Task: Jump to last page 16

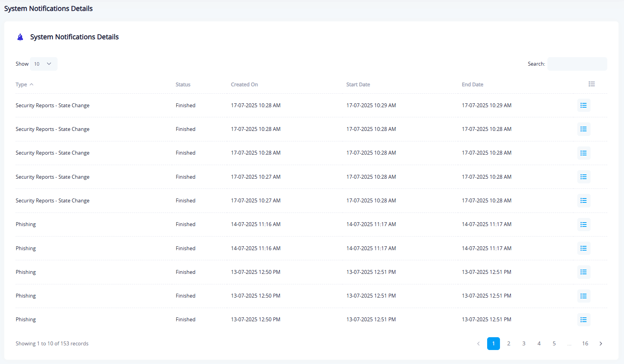Action: 585,343
